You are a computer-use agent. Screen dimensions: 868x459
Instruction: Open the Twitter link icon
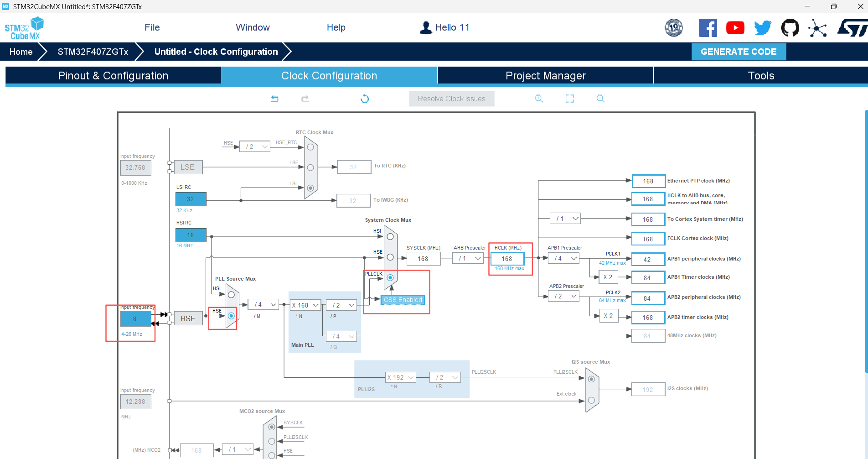coord(763,28)
